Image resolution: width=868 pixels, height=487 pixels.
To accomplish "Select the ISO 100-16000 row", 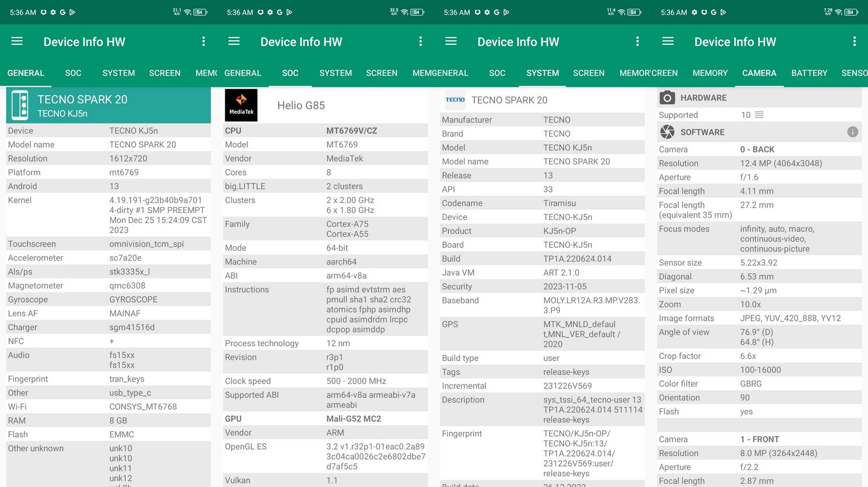I will pos(759,370).
